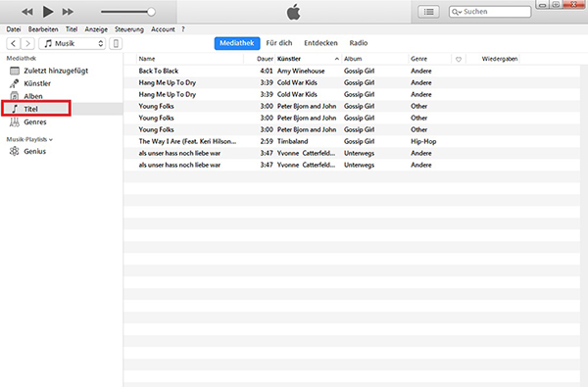The image size is (588, 387).
Task: Click Gossip Girl album for Back To Black
Action: pyautogui.click(x=359, y=71)
